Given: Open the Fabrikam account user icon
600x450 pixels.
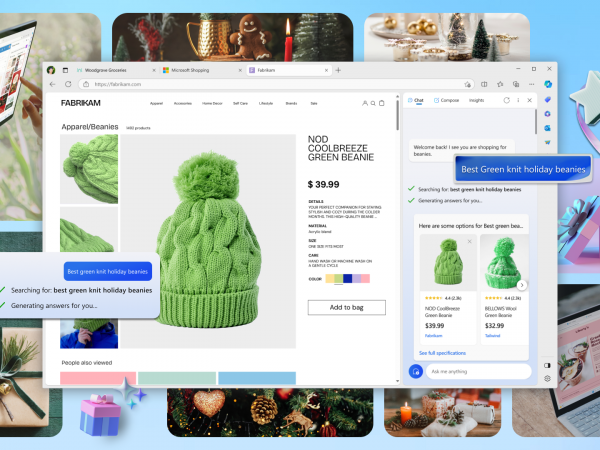Looking at the screenshot, I should coord(365,103).
